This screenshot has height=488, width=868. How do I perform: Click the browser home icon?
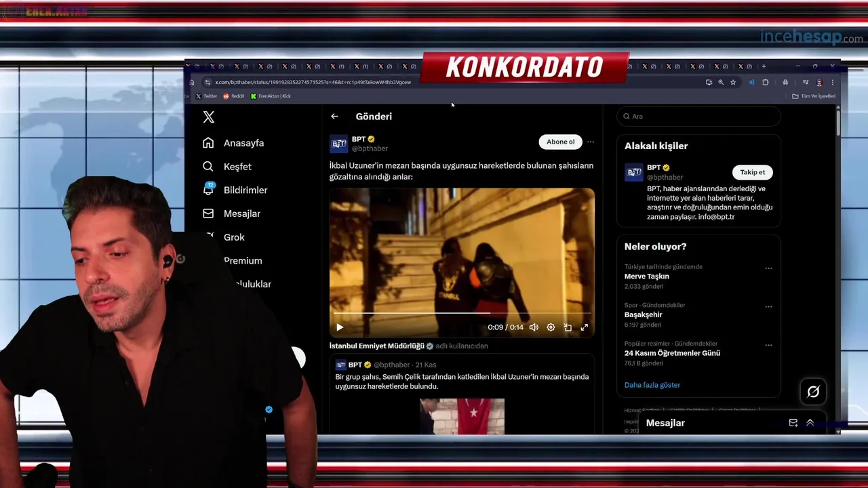point(192,82)
